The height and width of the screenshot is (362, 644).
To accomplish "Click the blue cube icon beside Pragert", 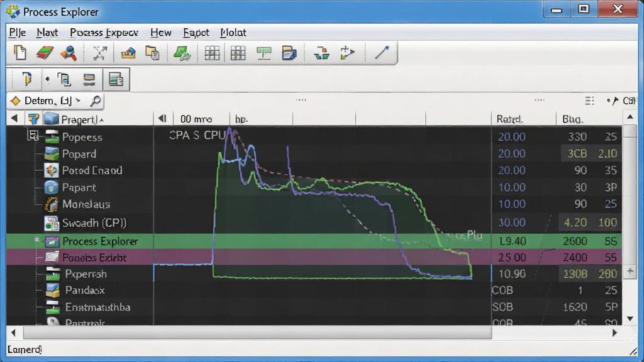I will [x=52, y=119].
